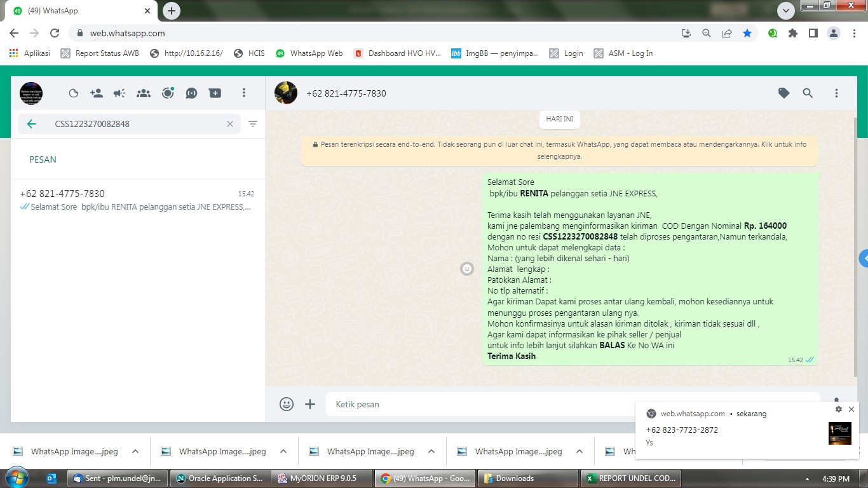Open the communities group icon

pyautogui.click(x=144, y=93)
